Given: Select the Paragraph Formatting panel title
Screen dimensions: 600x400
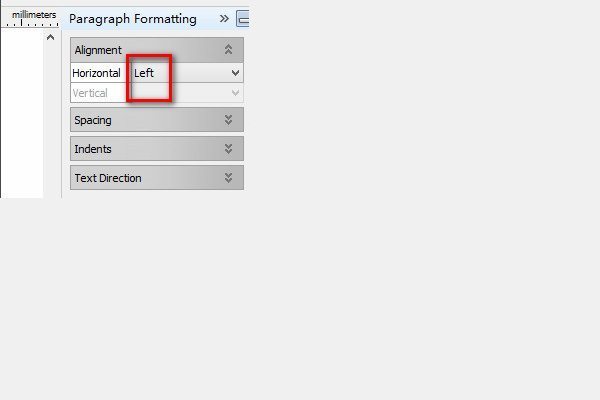Looking at the screenshot, I should point(133,19).
